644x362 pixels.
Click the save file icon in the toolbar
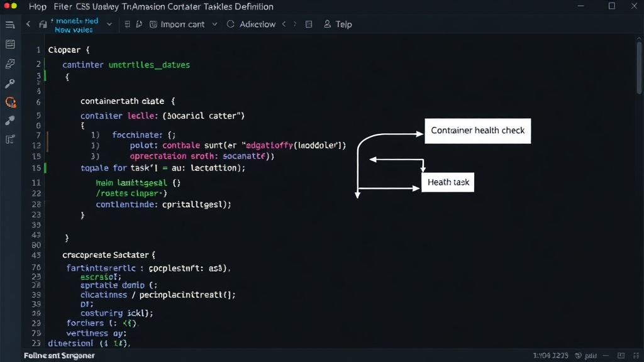coord(43,25)
